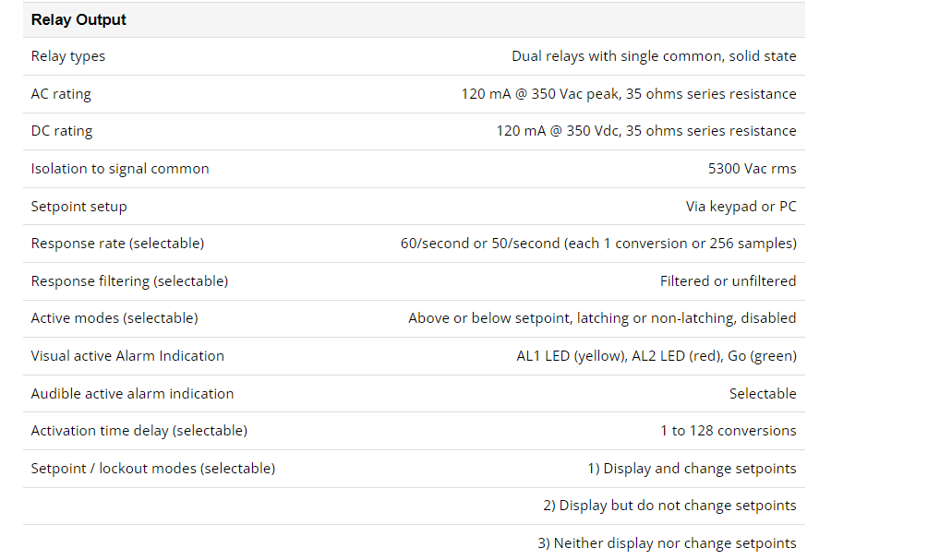Click Display but do not change setpoints

[669, 506]
